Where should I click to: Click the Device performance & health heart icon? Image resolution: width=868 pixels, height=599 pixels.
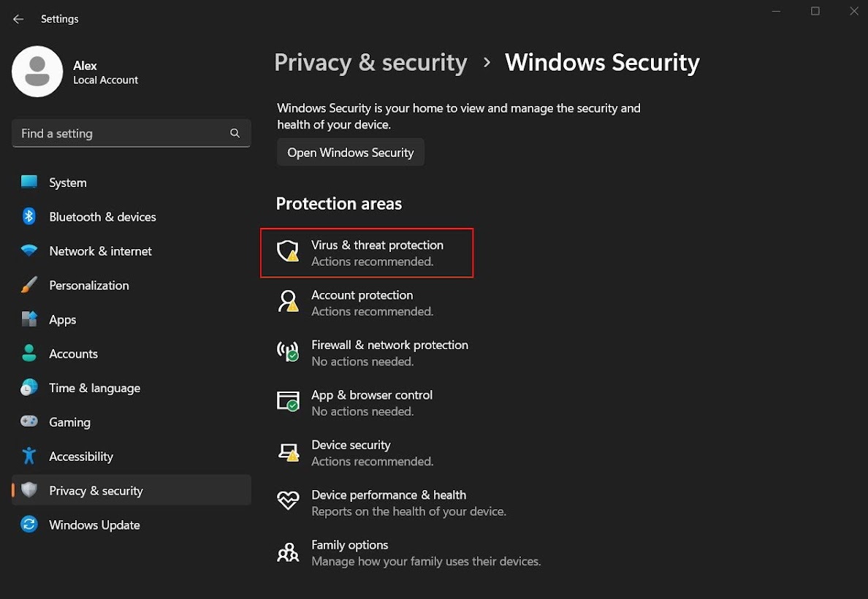[x=288, y=501]
